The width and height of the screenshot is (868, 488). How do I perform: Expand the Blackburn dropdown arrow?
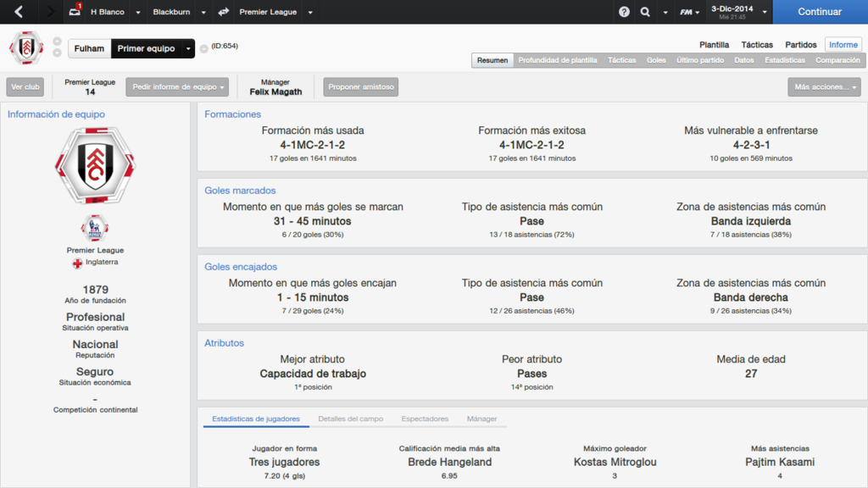[203, 12]
